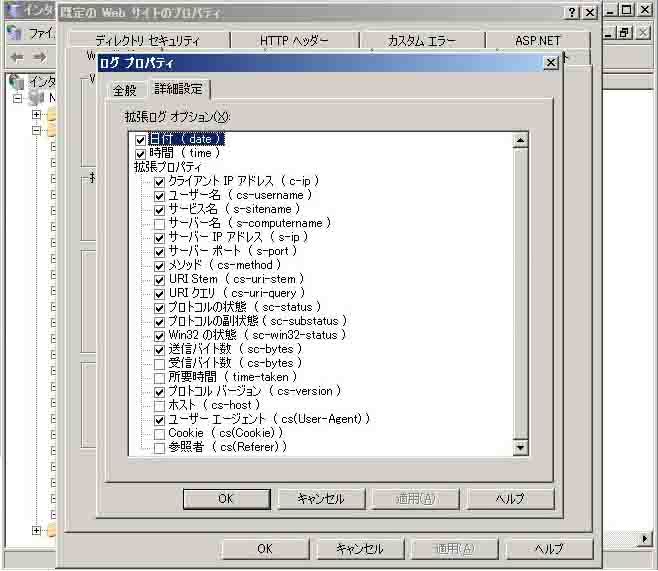658x571 pixels.
Task: Click OK in ログ プロパティ dialog
Action: tap(227, 499)
